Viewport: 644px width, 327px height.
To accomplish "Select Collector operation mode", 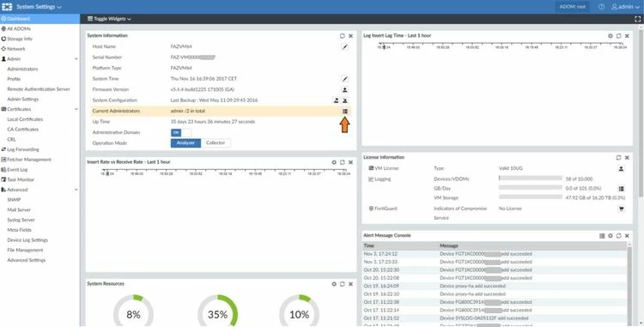I will tap(216, 143).
